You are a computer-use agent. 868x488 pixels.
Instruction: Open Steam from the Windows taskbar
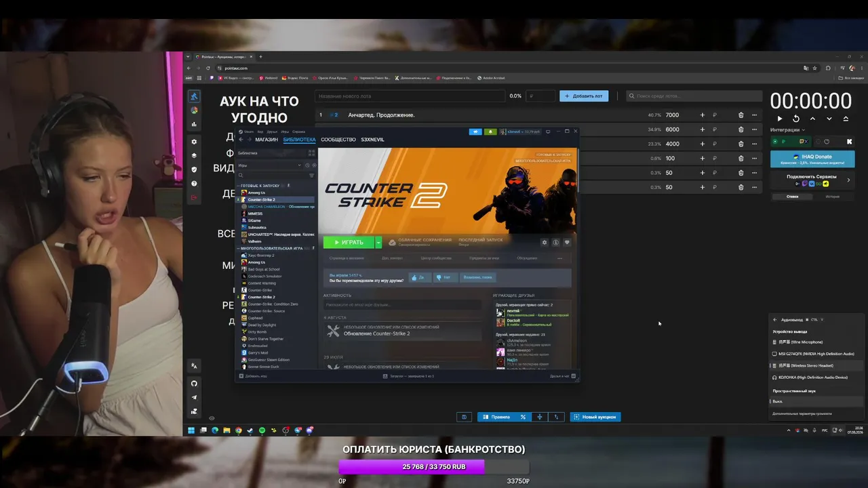[x=250, y=430]
